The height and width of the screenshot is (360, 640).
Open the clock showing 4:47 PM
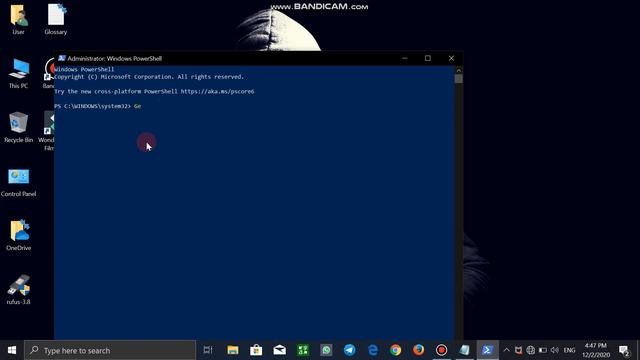click(596, 350)
